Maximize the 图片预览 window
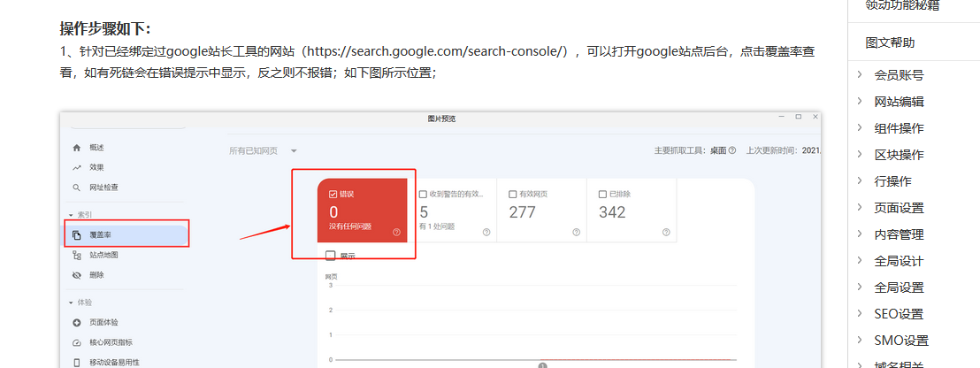 tap(798, 117)
